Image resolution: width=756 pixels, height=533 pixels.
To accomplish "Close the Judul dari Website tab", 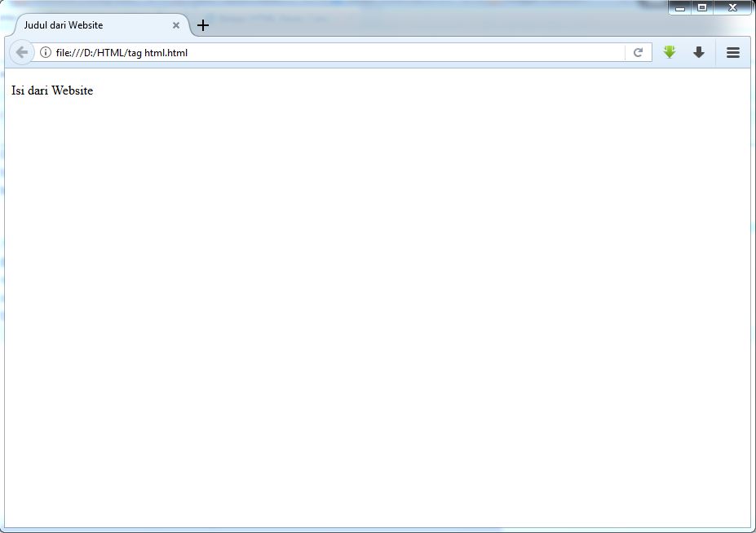I will tap(175, 25).
